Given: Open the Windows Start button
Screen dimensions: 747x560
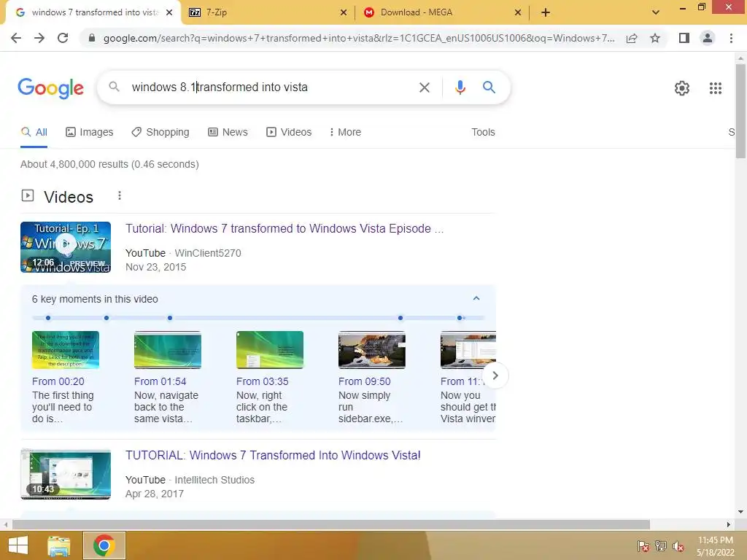Looking at the screenshot, I should click(x=18, y=545).
